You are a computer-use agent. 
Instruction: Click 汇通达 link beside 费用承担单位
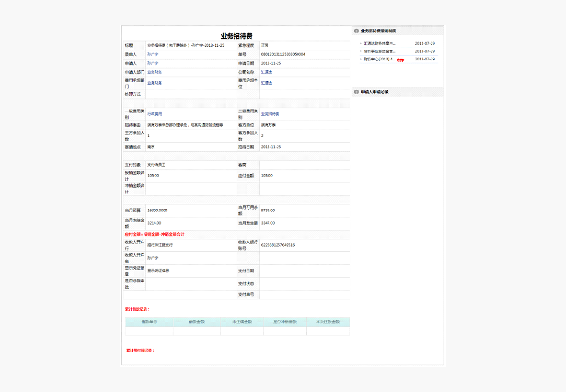[x=267, y=83]
